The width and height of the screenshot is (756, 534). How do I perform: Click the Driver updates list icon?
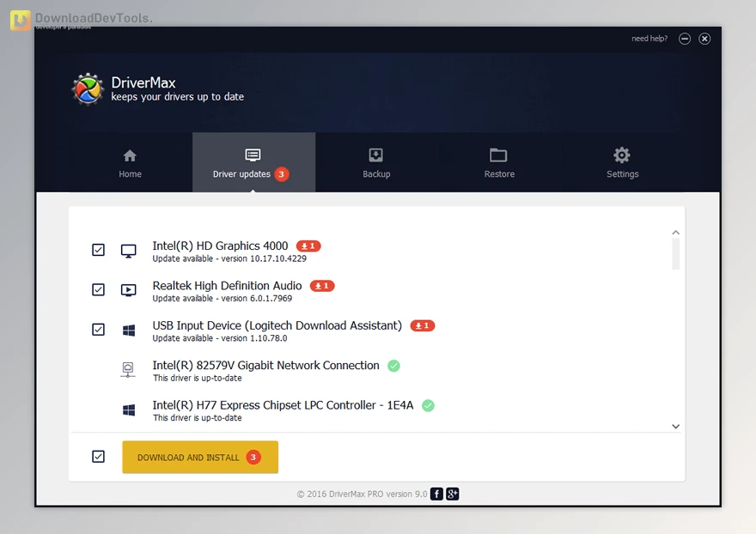tap(253, 155)
